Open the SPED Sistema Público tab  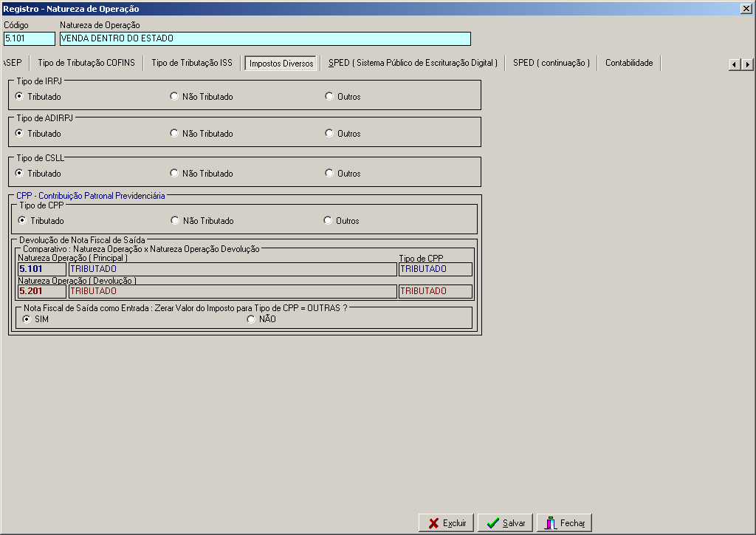[413, 63]
